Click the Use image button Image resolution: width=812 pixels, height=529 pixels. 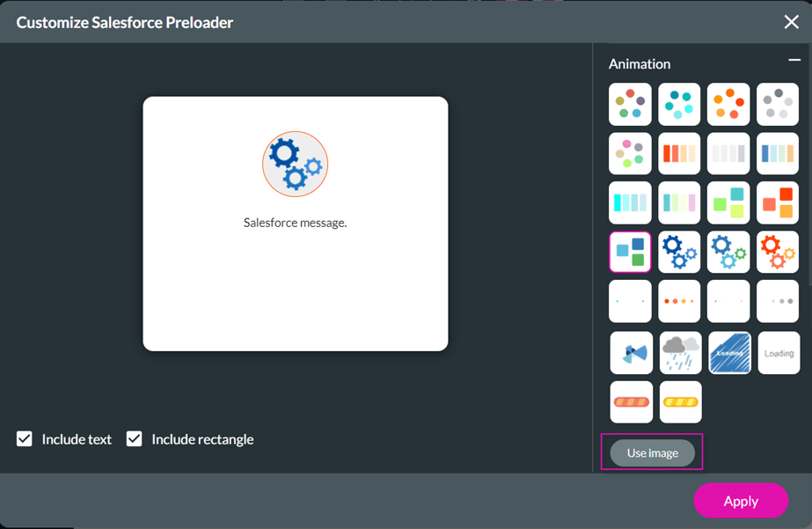pyautogui.click(x=652, y=452)
